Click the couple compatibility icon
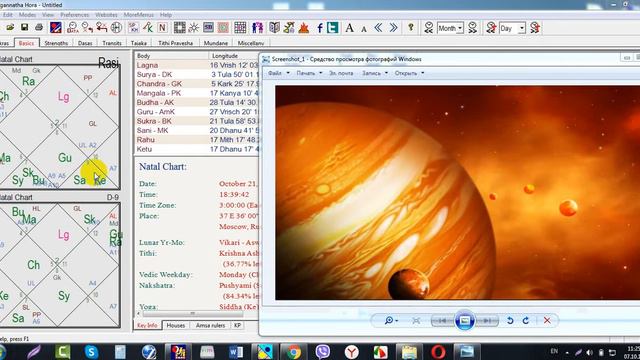This screenshot has height=360, width=640. click(x=258, y=28)
